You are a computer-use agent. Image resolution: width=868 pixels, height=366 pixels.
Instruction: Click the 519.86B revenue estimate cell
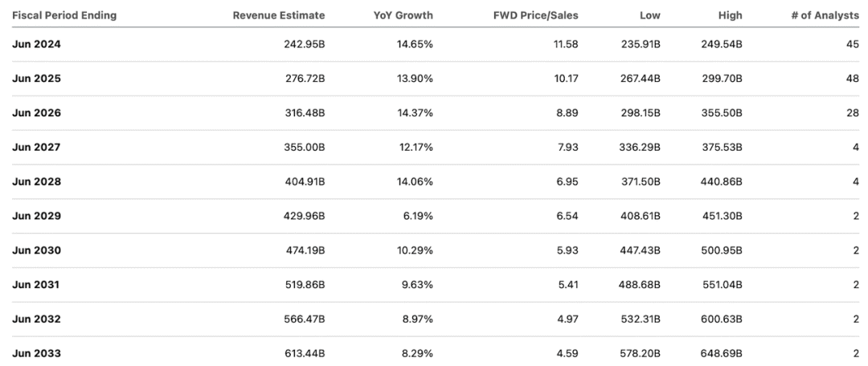click(305, 285)
